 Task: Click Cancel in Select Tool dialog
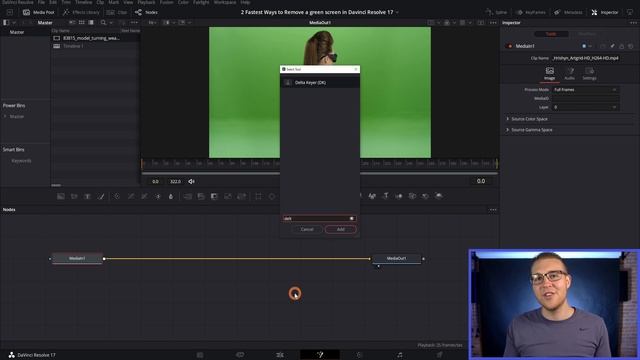tap(307, 229)
